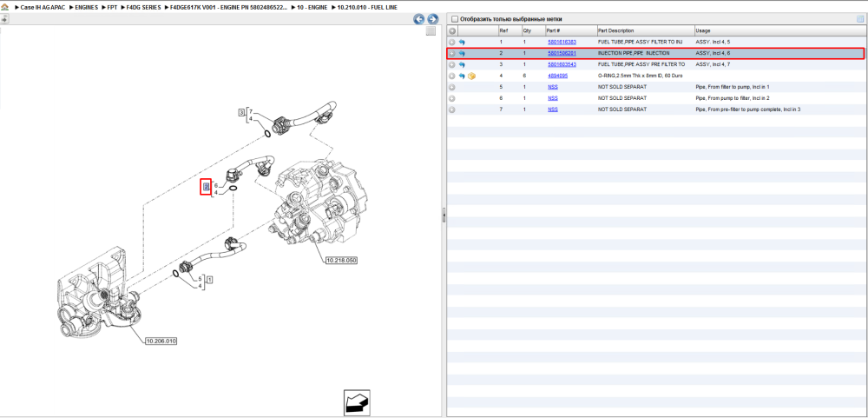Click blue arrow icon for part 5801616383
The height and width of the screenshot is (418, 868).
tap(462, 42)
